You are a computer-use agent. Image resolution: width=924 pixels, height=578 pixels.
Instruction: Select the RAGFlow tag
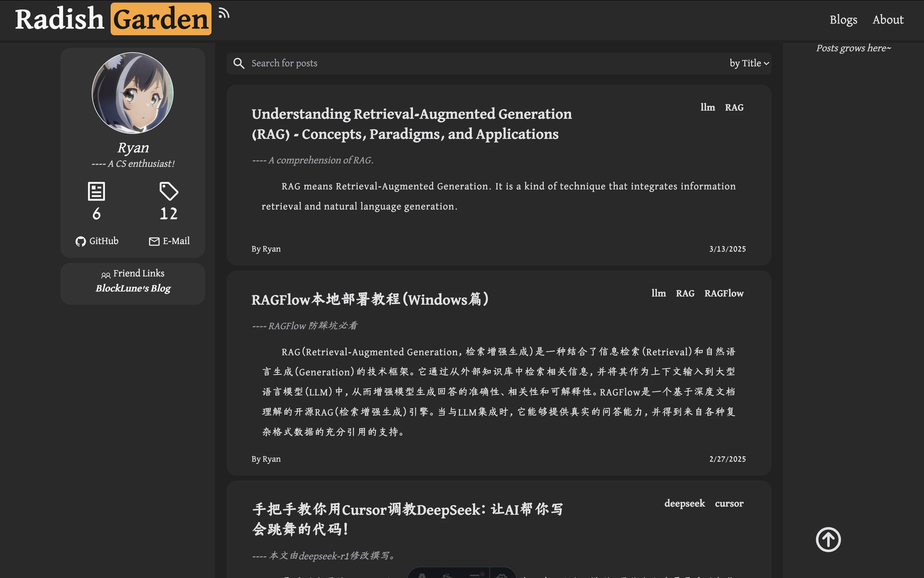point(724,293)
